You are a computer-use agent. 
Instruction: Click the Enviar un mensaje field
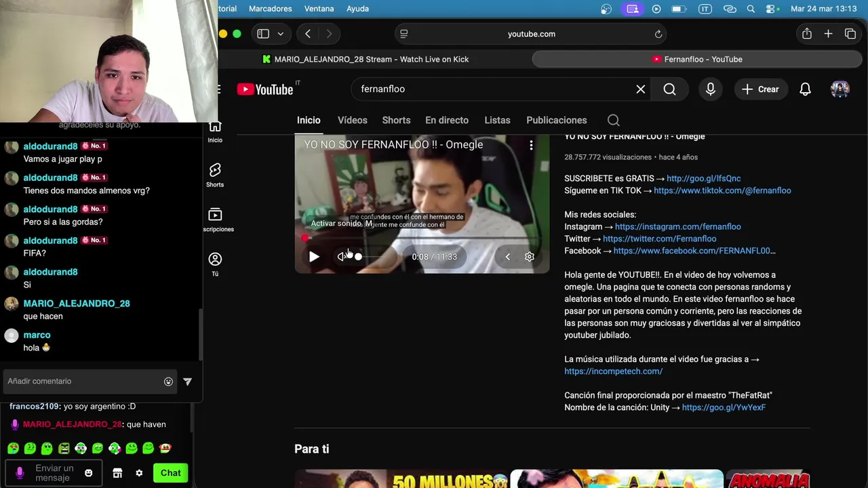(54, 472)
